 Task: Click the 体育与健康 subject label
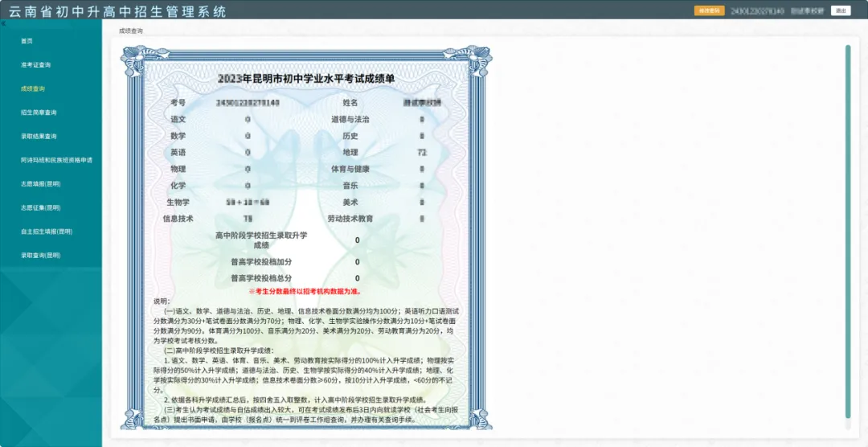(350, 169)
